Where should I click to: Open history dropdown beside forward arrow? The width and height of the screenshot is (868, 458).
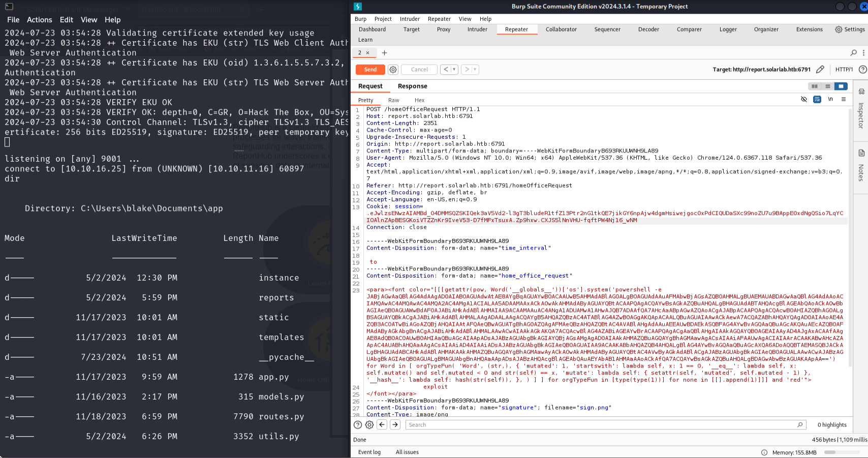pyautogui.click(x=475, y=70)
